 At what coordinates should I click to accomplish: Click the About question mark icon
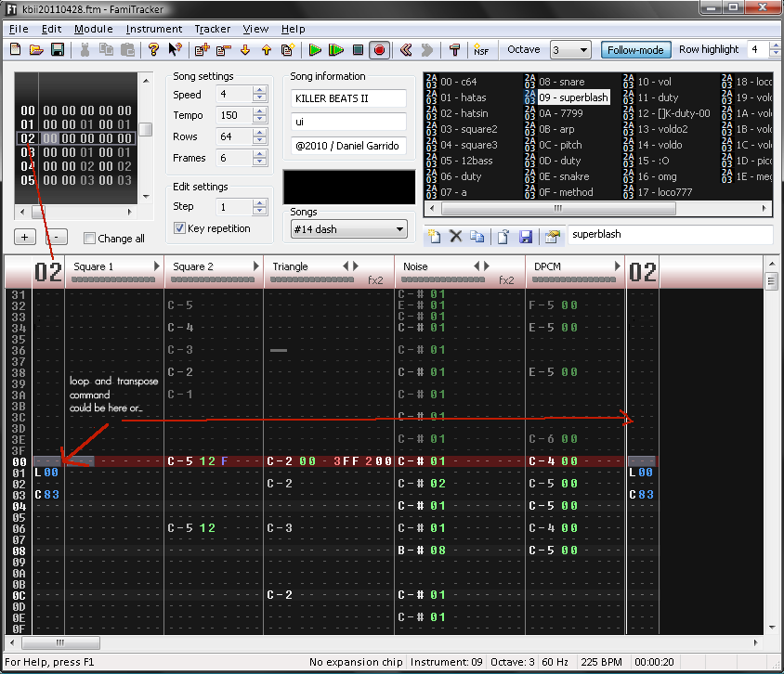coord(153,50)
